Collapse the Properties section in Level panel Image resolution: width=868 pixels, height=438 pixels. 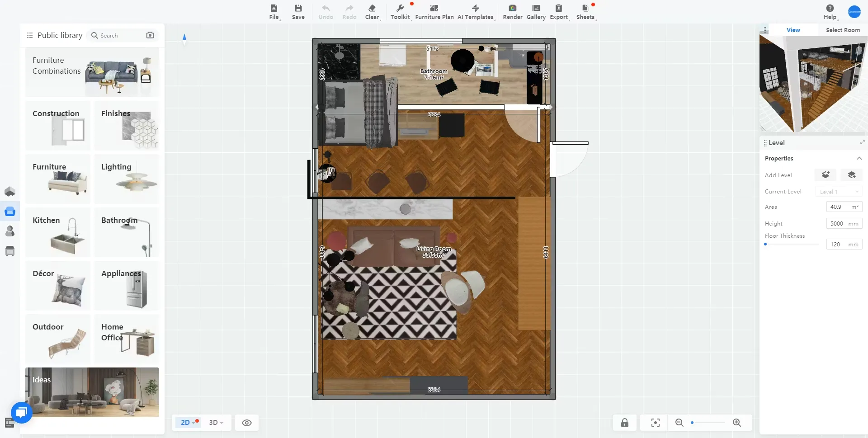point(859,158)
